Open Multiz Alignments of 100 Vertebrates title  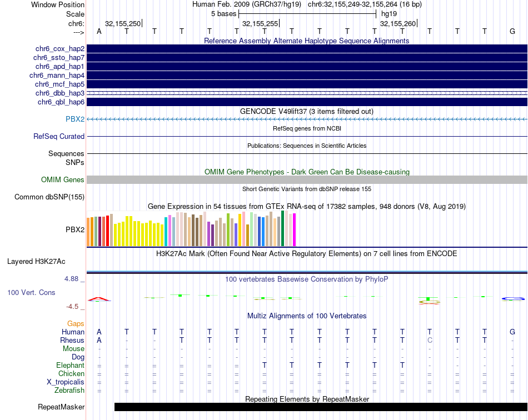coord(307,316)
